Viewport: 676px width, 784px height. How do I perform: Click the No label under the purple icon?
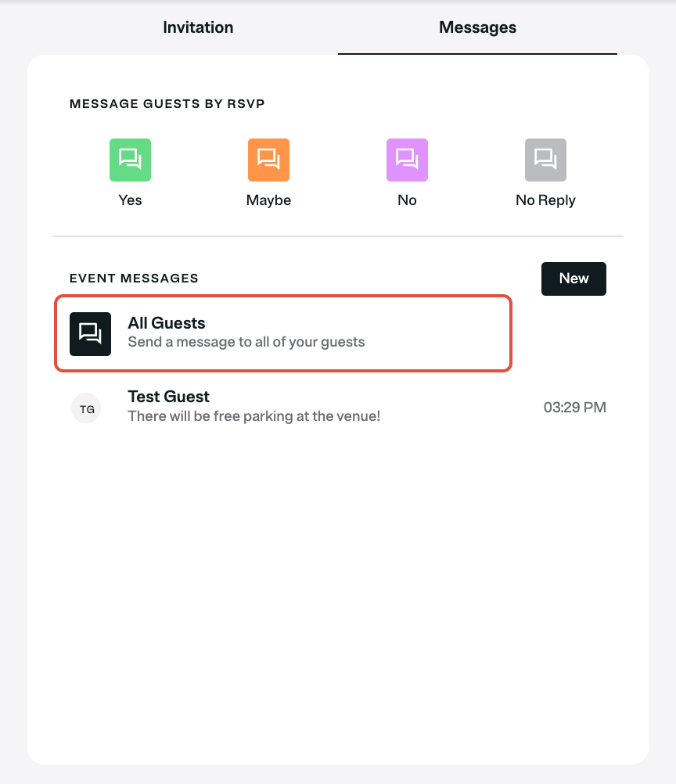pyautogui.click(x=407, y=200)
